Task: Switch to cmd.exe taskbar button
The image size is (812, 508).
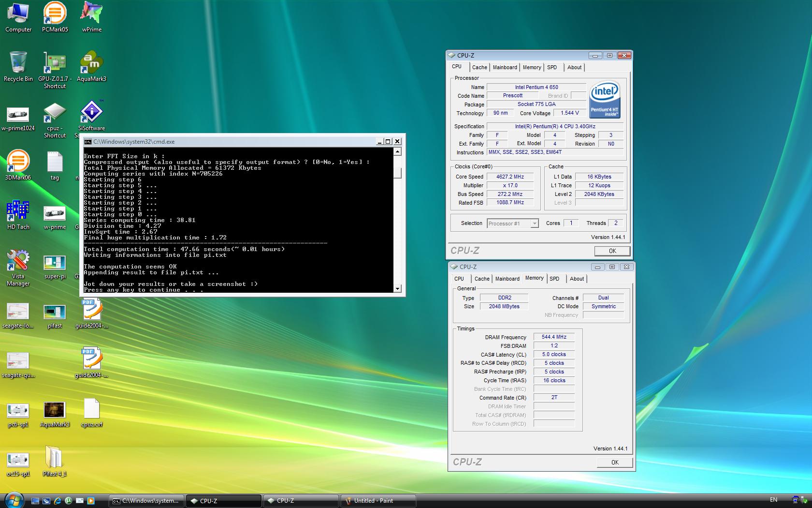Action: 146,501
